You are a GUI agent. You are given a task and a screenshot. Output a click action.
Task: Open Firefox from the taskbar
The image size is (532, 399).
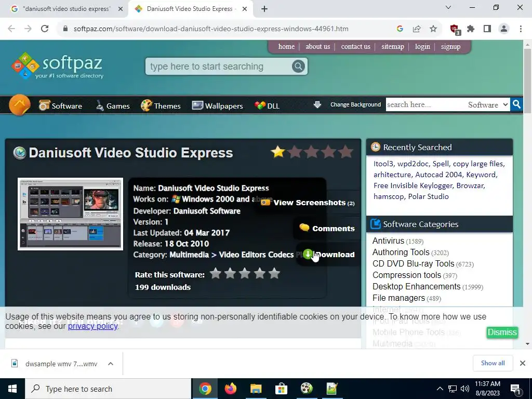(x=230, y=389)
